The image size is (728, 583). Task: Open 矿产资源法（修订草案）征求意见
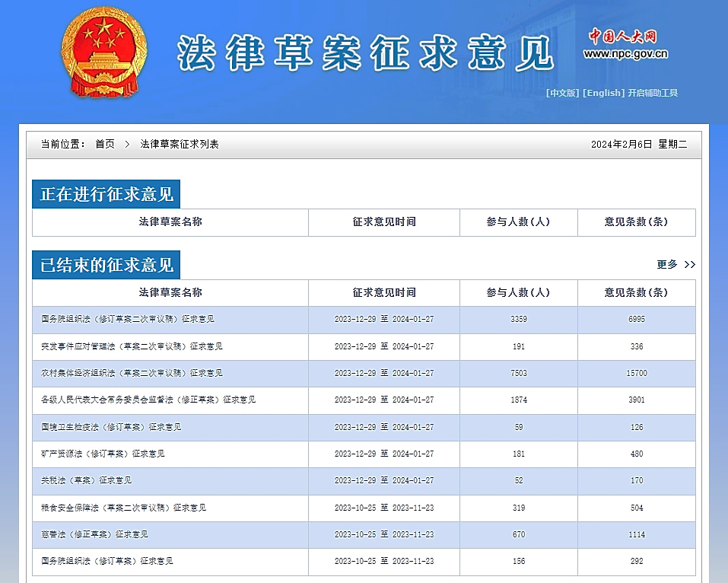(103, 454)
